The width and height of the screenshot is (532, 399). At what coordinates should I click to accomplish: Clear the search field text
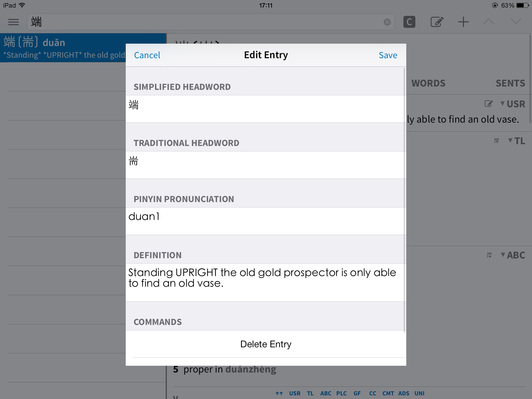click(387, 22)
